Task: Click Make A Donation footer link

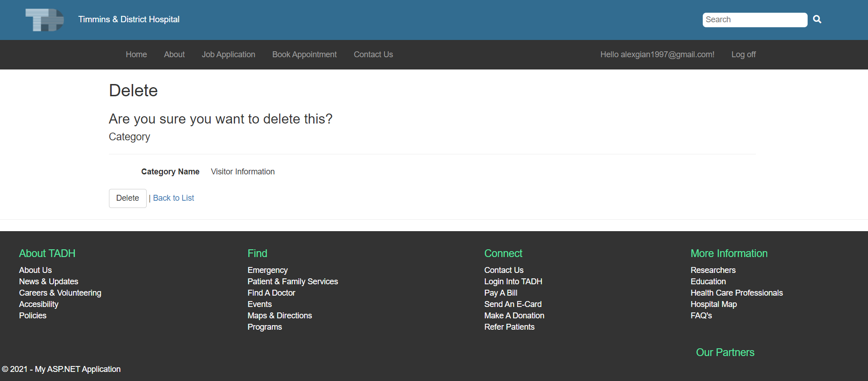Action: (514, 316)
